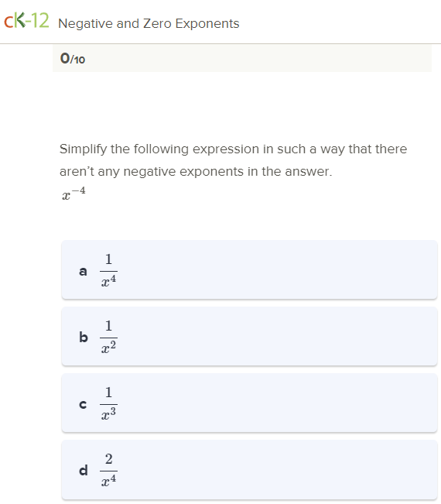This screenshot has height=504, width=441.
Task: Pick answer c, one over x cubed
Action: (x=249, y=403)
